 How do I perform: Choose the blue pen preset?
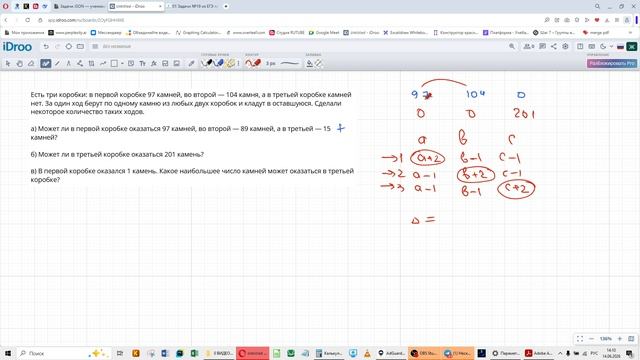218,63
